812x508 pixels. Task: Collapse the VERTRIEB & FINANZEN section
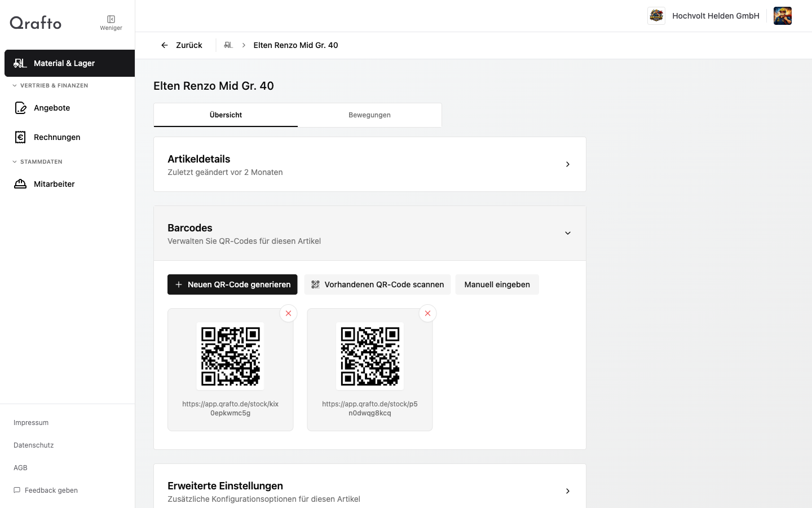(x=14, y=85)
